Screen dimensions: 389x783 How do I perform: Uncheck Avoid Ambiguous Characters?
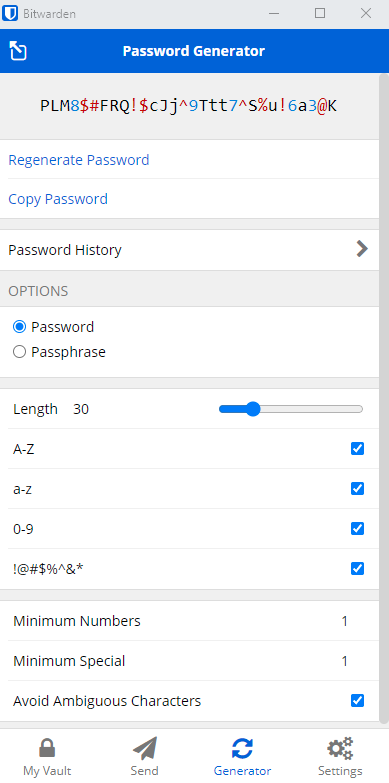358,701
